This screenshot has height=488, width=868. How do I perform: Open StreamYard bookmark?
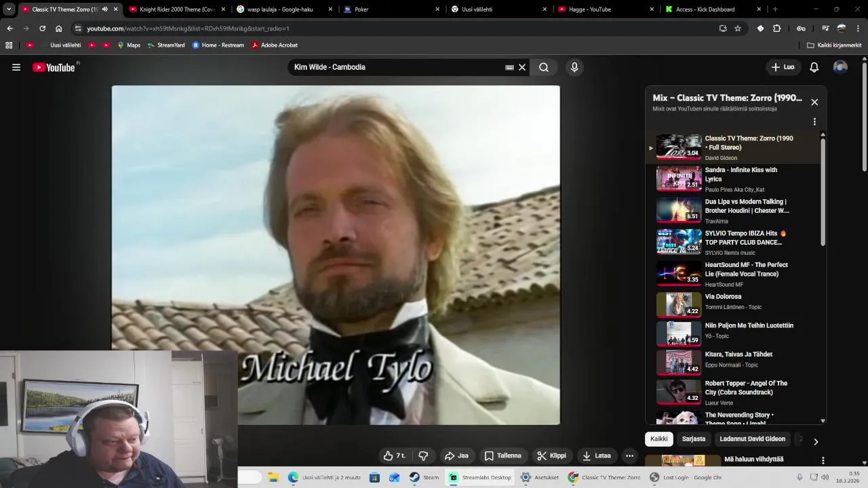166,45
